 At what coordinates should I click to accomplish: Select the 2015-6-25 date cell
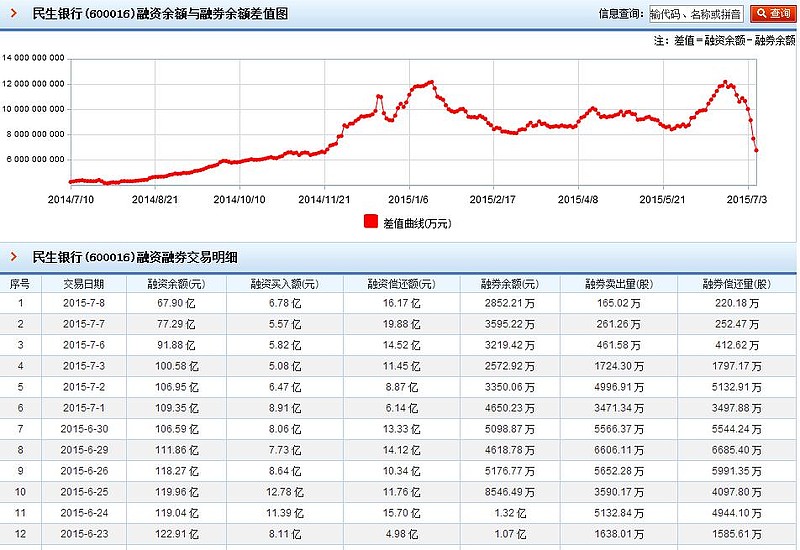pyautogui.click(x=84, y=492)
